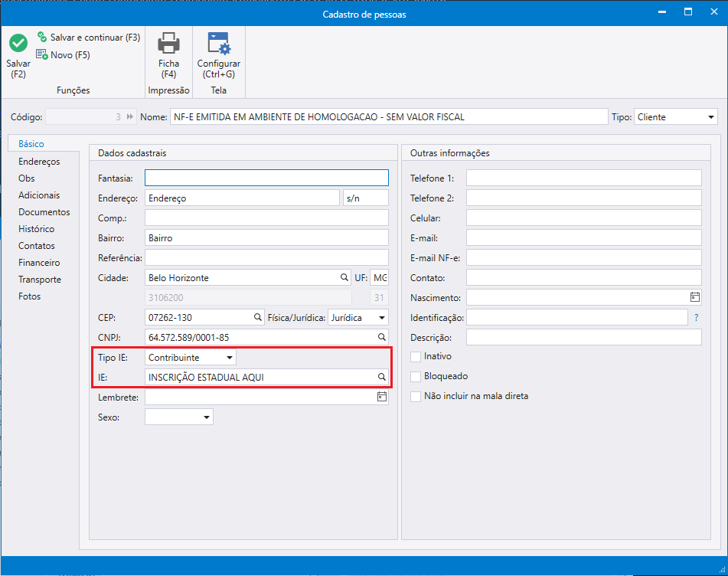Click the Nome input field

pos(389,116)
